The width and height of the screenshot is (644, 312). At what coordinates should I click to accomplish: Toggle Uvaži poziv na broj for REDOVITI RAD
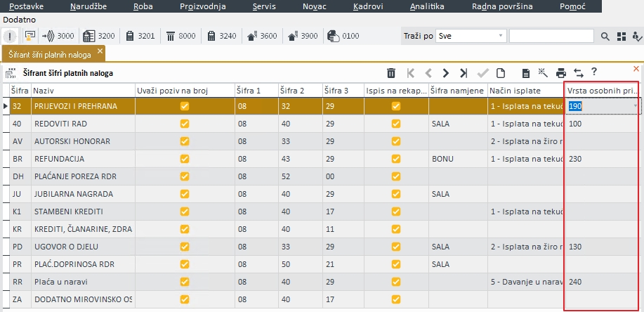pyautogui.click(x=185, y=124)
